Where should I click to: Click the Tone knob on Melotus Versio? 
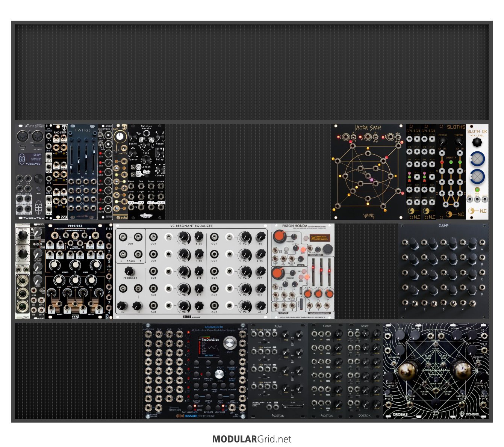pyautogui.click(x=145, y=145)
